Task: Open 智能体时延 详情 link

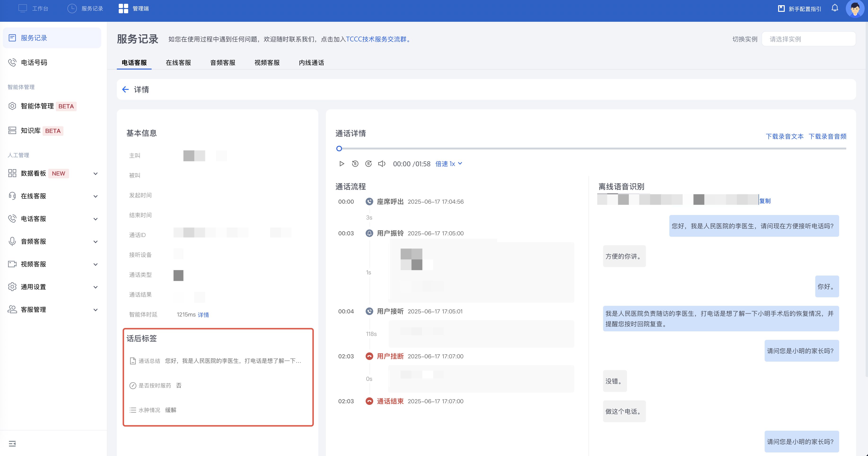Action: [203, 315]
